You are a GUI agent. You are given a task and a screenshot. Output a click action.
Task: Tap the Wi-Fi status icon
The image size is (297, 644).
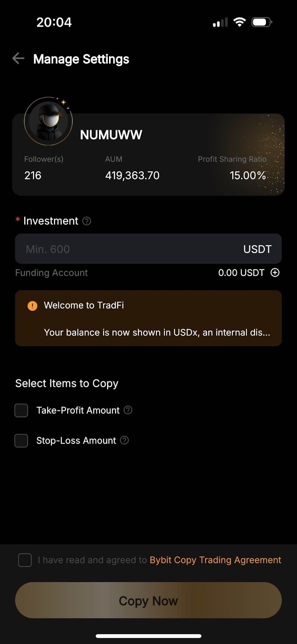pos(239,22)
